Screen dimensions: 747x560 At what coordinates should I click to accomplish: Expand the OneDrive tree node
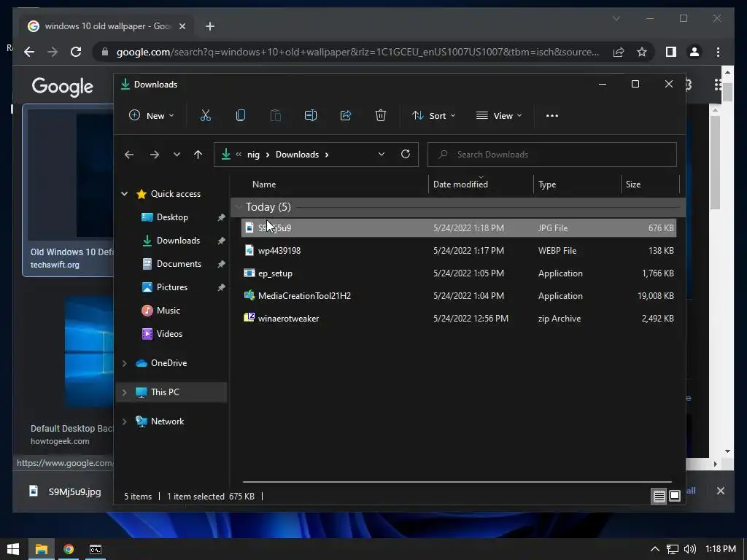pos(124,363)
